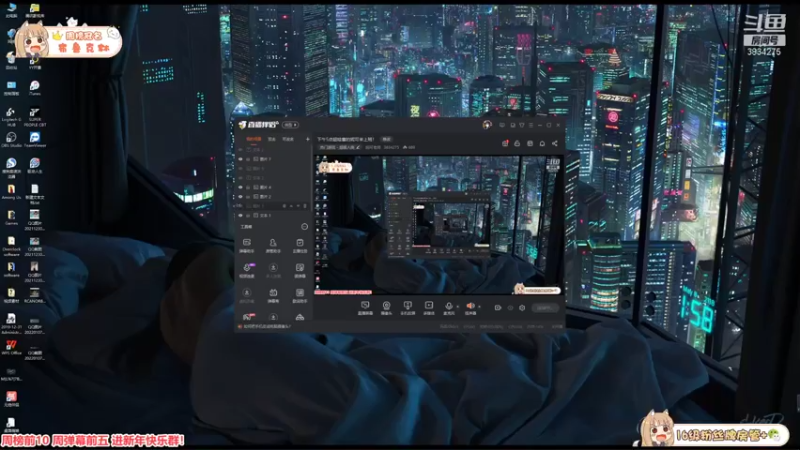Select the first orange scene tab
This screenshot has width=800, height=450.
tap(254, 139)
